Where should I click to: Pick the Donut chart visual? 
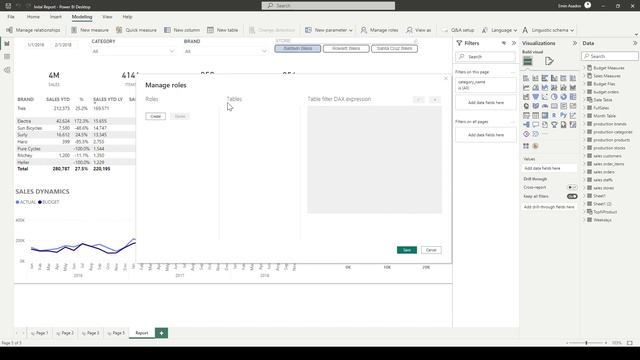tap(564, 97)
